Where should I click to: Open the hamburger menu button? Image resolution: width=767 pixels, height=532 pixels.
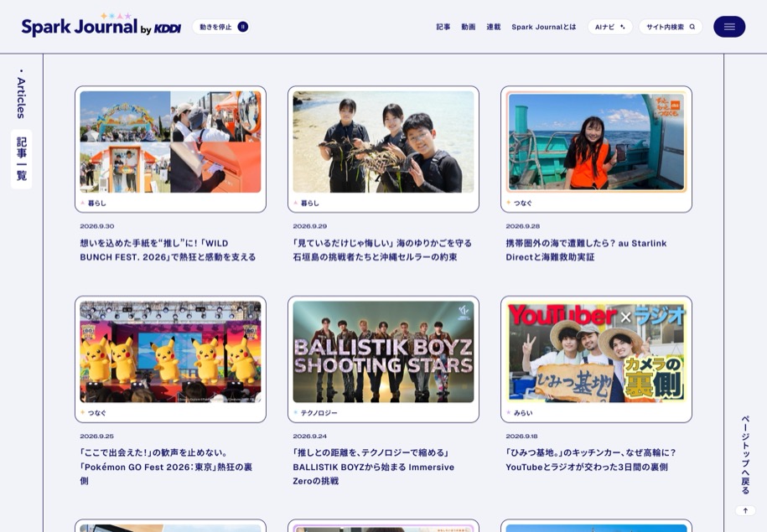pos(728,27)
